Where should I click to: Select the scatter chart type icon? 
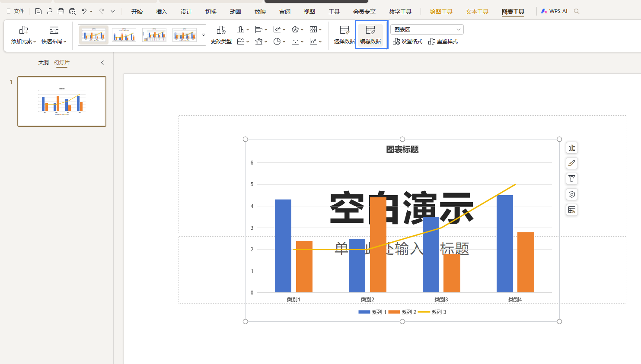pyautogui.click(x=295, y=41)
